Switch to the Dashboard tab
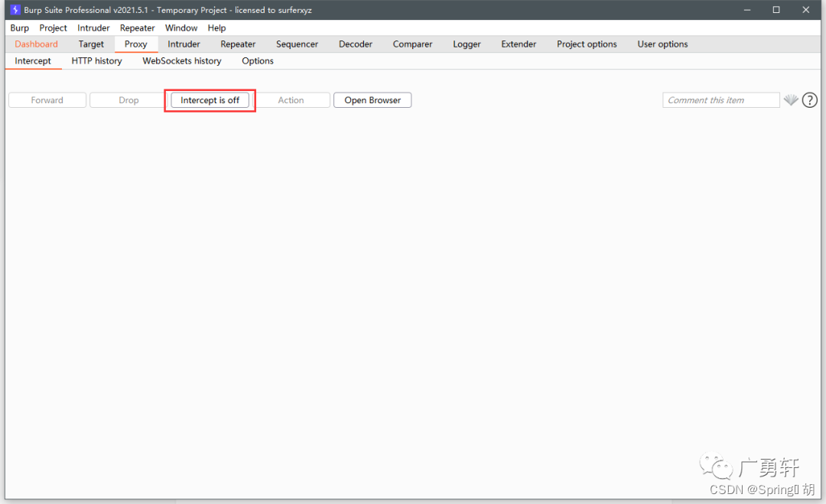826x504 pixels. coord(37,44)
